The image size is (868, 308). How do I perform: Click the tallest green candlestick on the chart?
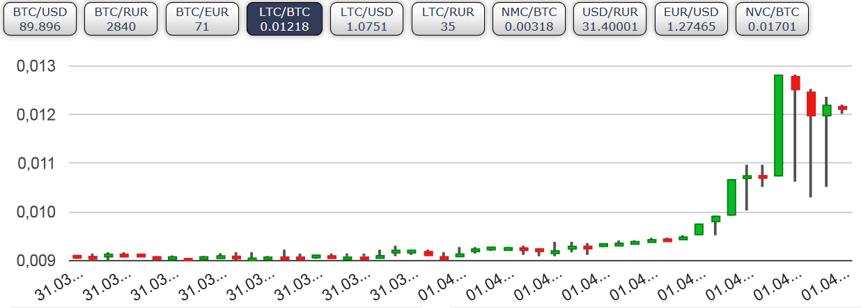[779, 125]
